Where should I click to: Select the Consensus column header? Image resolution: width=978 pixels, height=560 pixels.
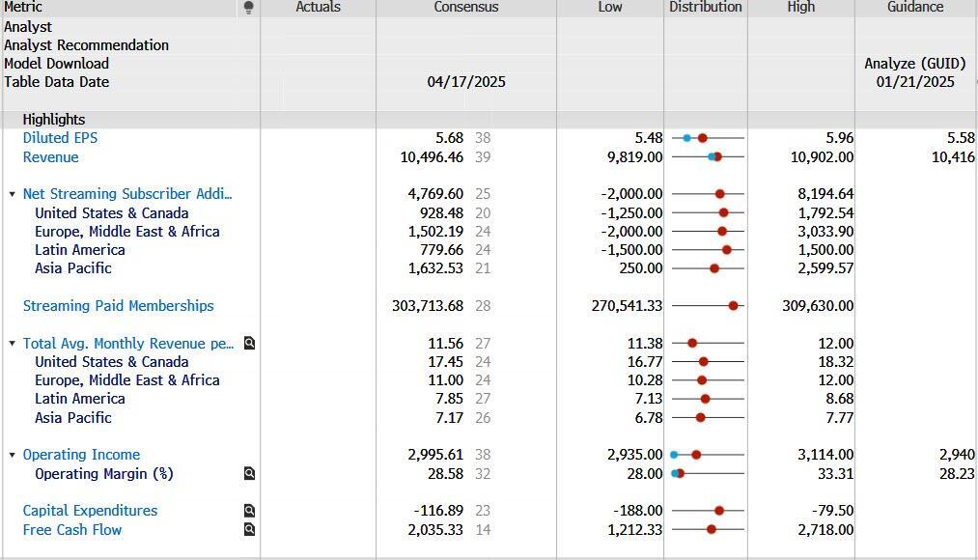tap(465, 7)
